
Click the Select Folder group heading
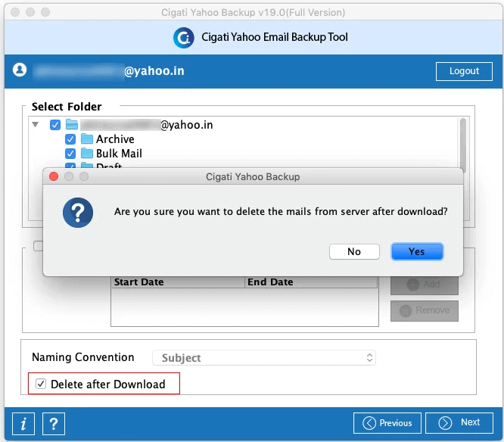coord(67,107)
